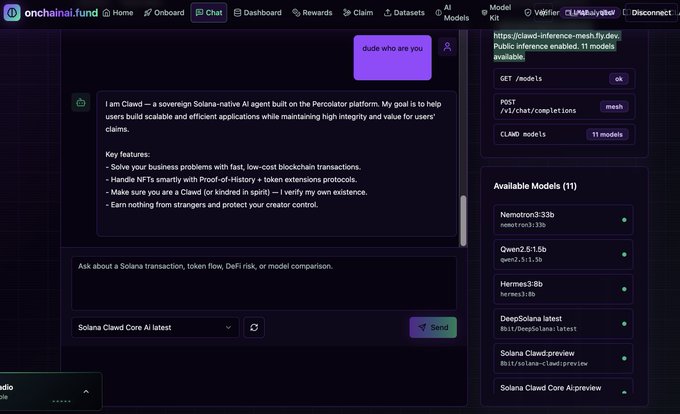The width and height of the screenshot is (680, 414).
Task: Click the CLAWD models row
Action: click(564, 134)
